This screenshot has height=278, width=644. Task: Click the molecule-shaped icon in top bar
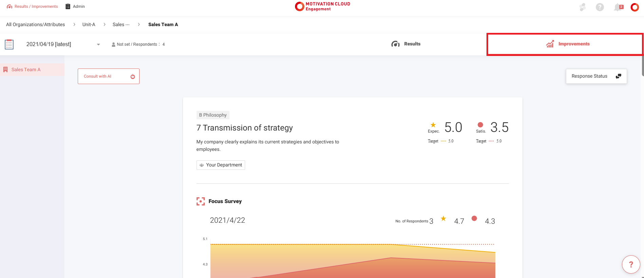coord(583,7)
